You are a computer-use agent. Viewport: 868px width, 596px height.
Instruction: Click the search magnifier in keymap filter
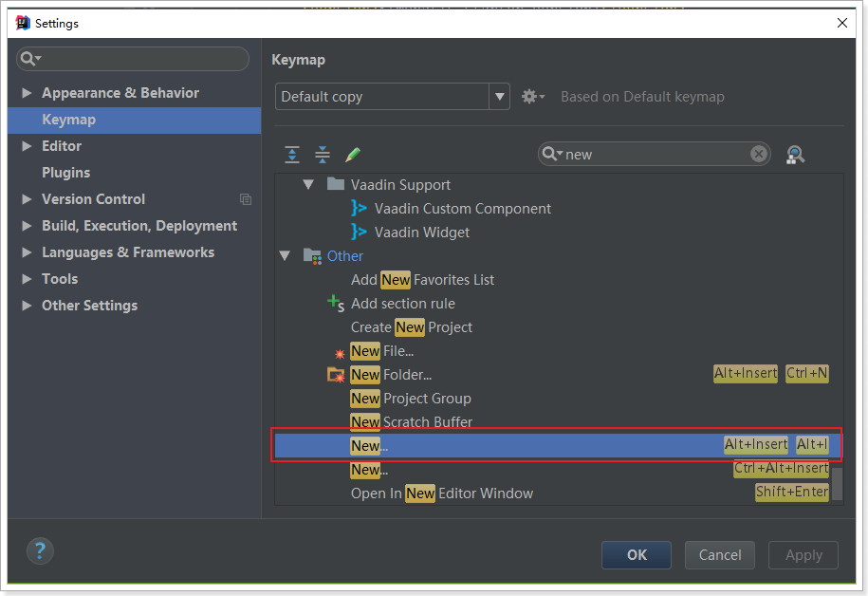click(x=551, y=154)
